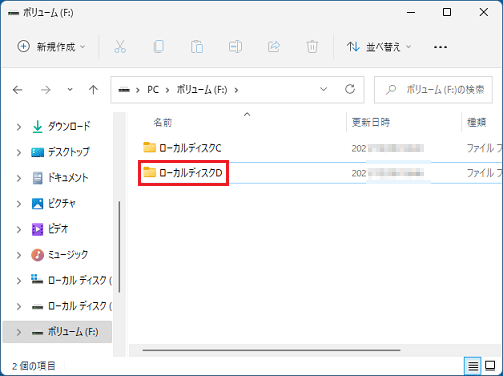Expand the ビデオ tree node
503x376 pixels.
click(x=19, y=229)
